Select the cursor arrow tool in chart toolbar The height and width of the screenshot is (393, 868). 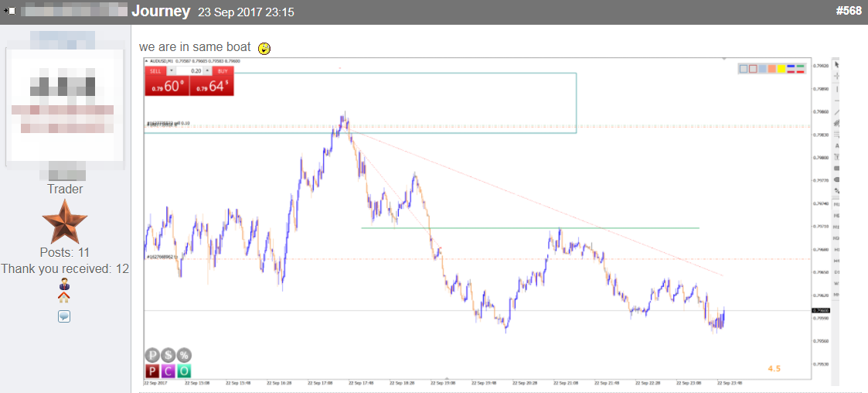coord(836,64)
